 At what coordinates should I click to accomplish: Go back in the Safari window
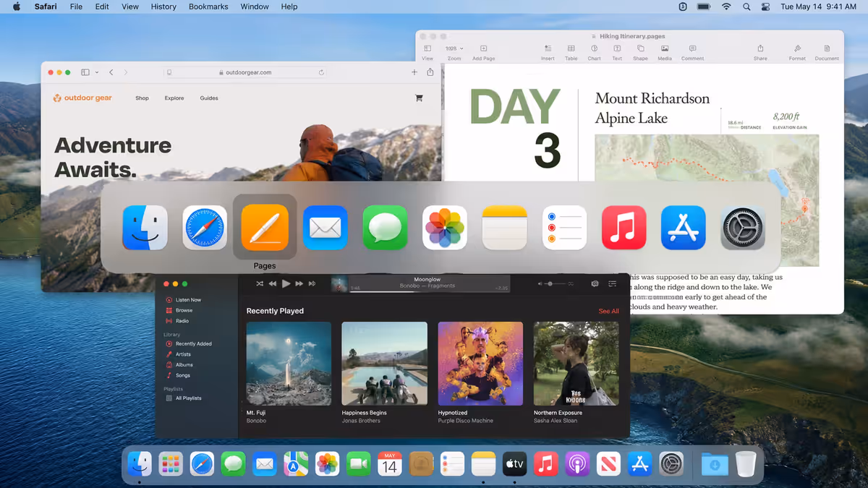click(x=111, y=72)
